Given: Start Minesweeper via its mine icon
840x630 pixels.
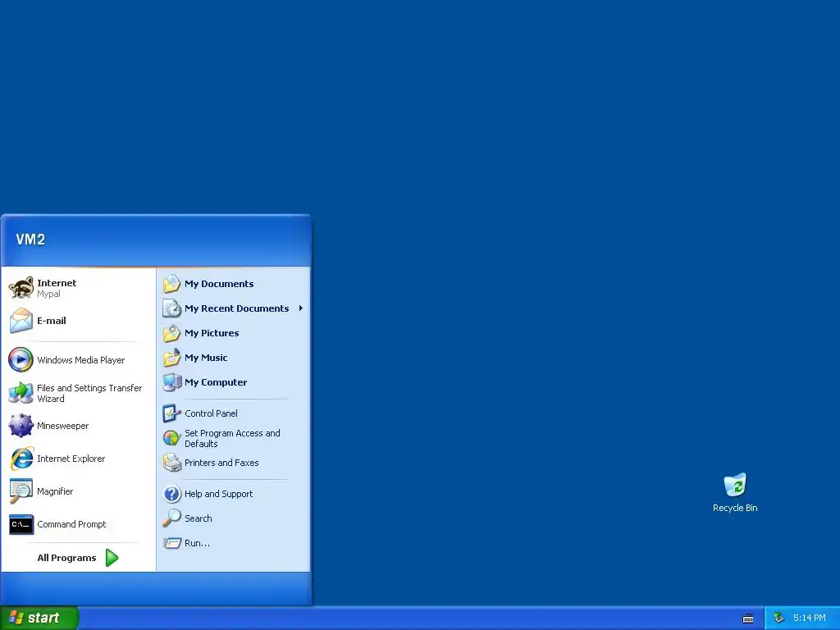Looking at the screenshot, I should [21, 426].
